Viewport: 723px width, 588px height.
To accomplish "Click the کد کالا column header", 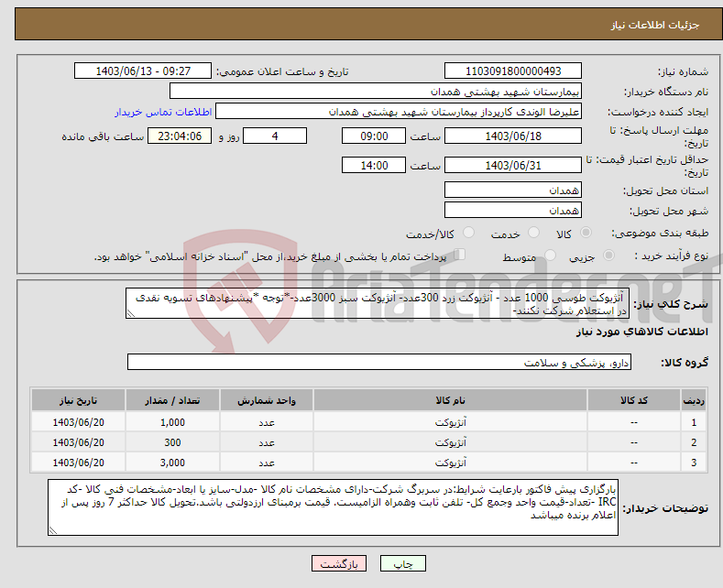I will pyautogui.click(x=633, y=400).
